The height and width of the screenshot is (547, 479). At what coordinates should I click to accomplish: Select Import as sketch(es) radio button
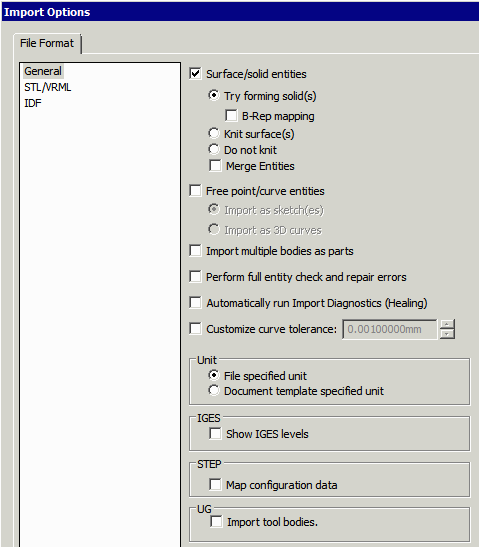[x=214, y=209]
